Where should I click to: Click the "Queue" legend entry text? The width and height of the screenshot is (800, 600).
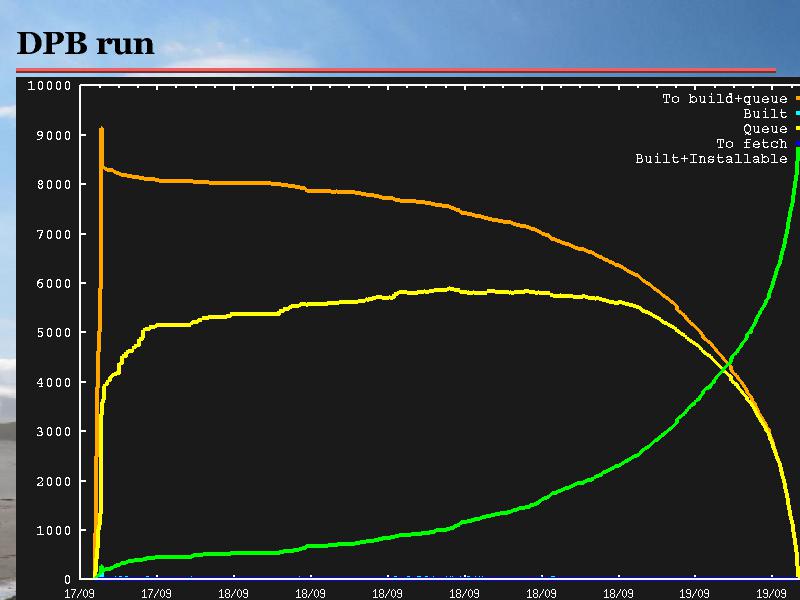coord(765,129)
